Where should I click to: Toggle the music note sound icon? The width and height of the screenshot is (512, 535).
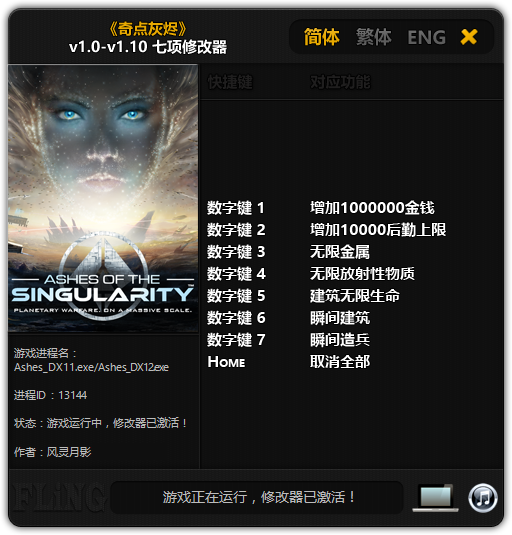click(x=483, y=498)
